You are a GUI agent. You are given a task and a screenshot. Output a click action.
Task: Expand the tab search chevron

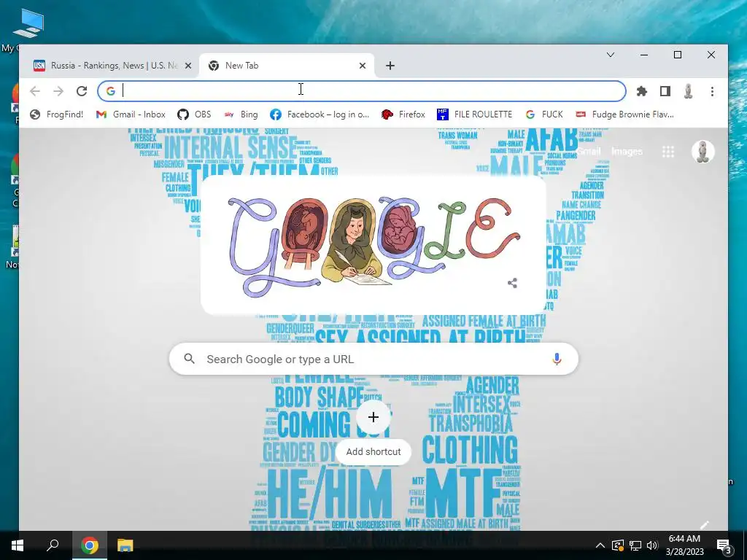click(611, 55)
